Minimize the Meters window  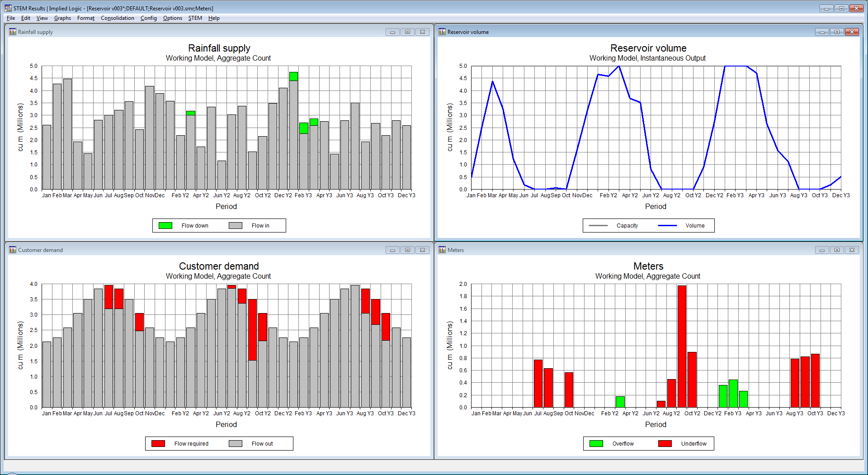(x=822, y=250)
